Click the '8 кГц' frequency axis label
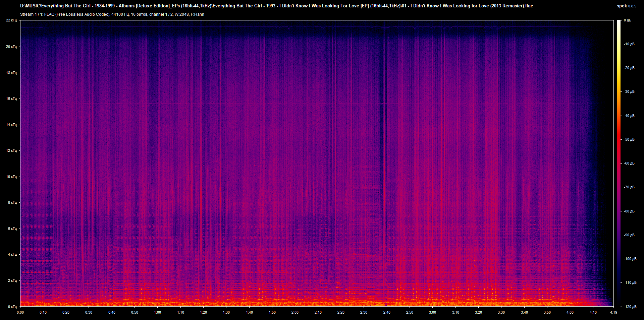 [12, 202]
